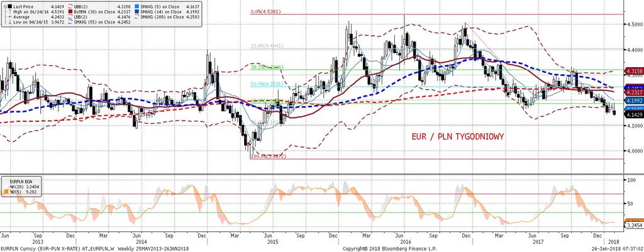
Task: Click the 4.1000 price axis tick
Action: coord(635,125)
